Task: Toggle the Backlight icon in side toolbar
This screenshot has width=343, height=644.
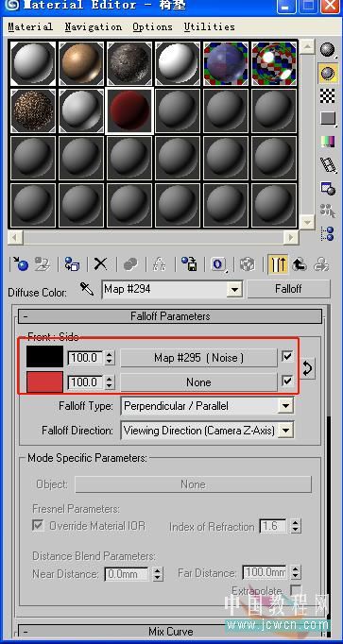Action: (x=327, y=73)
